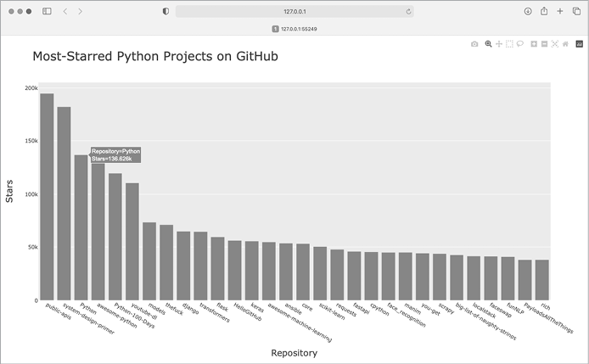Download plot as PNG camera icon
Viewport: 589px width, 364px height.
474,44
